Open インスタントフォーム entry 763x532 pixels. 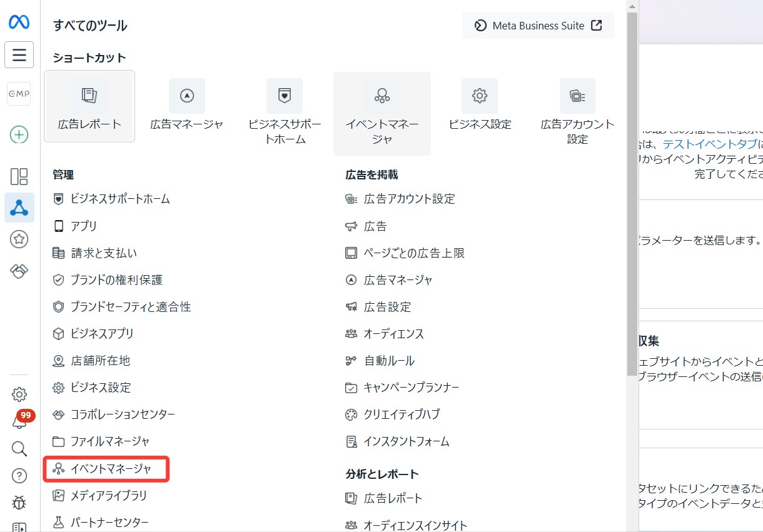pos(398,441)
